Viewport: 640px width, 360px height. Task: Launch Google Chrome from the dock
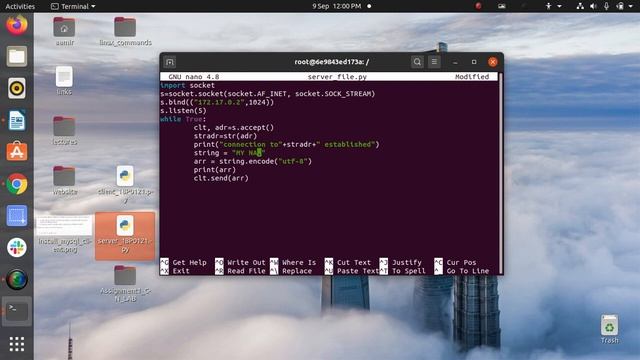17,184
